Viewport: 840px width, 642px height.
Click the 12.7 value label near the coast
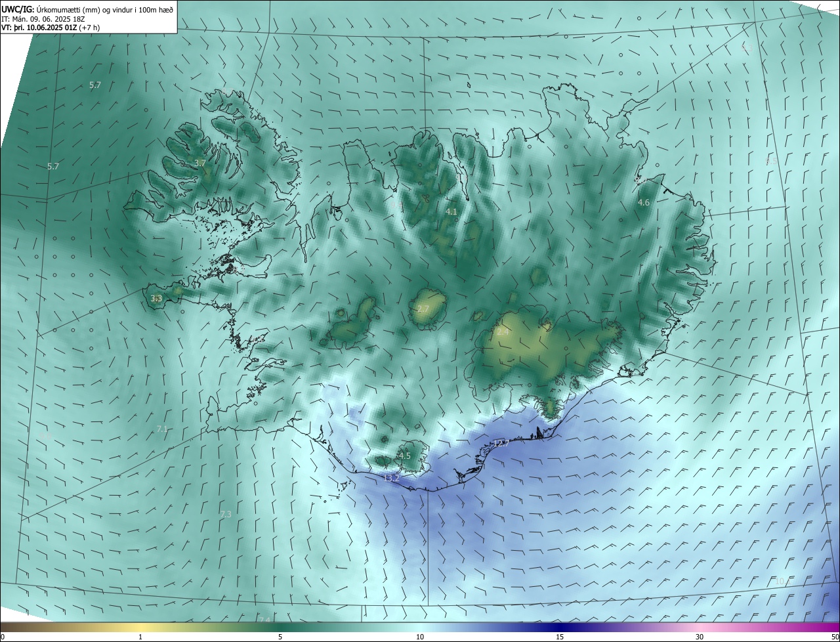(501, 444)
